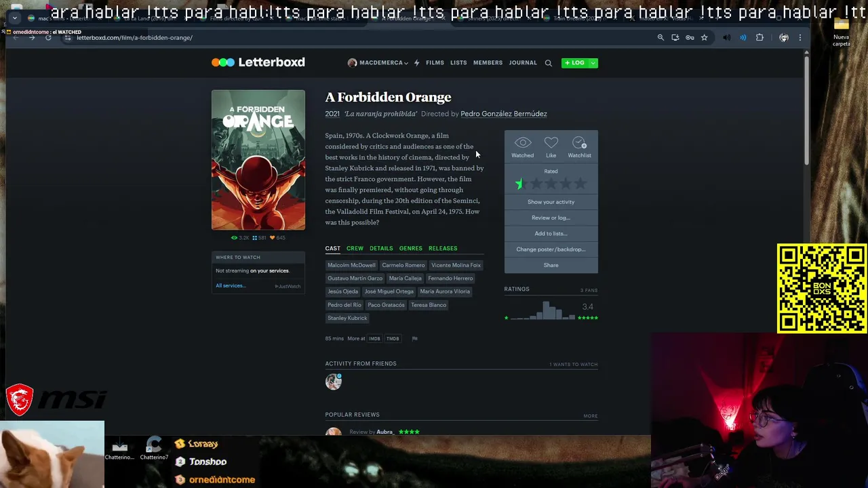868x488 pixels.
Task: Open the browser extensions puzzle icon
Action: (x=759, y=38)
